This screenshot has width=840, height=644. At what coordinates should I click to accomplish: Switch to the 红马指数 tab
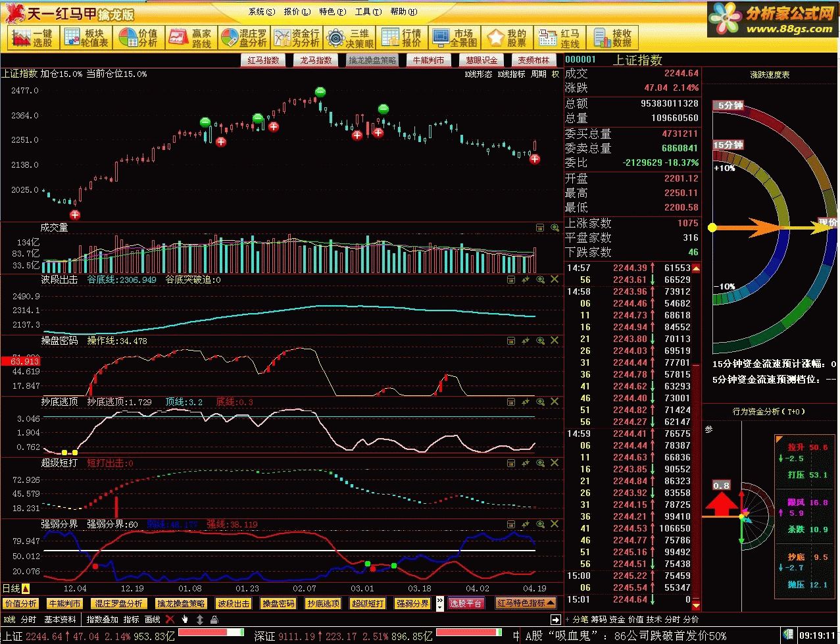tap(264, 60)
